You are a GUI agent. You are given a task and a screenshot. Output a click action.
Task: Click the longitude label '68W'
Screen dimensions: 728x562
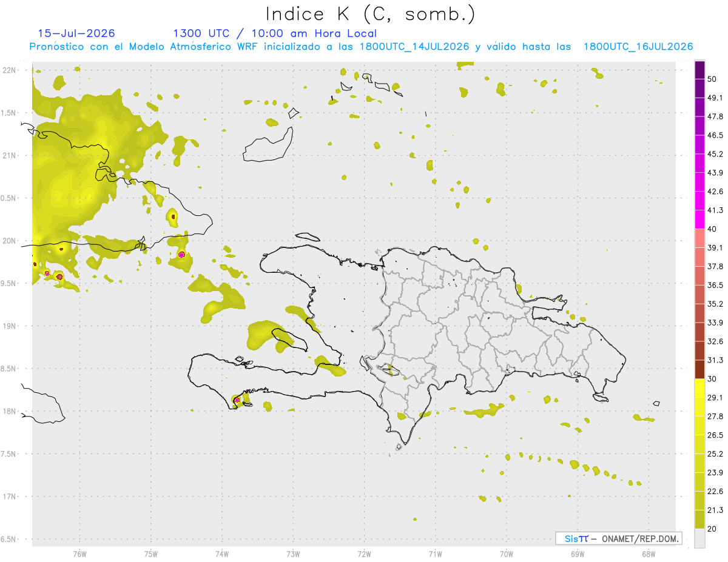pyautogui.click(x=649, y=554)
